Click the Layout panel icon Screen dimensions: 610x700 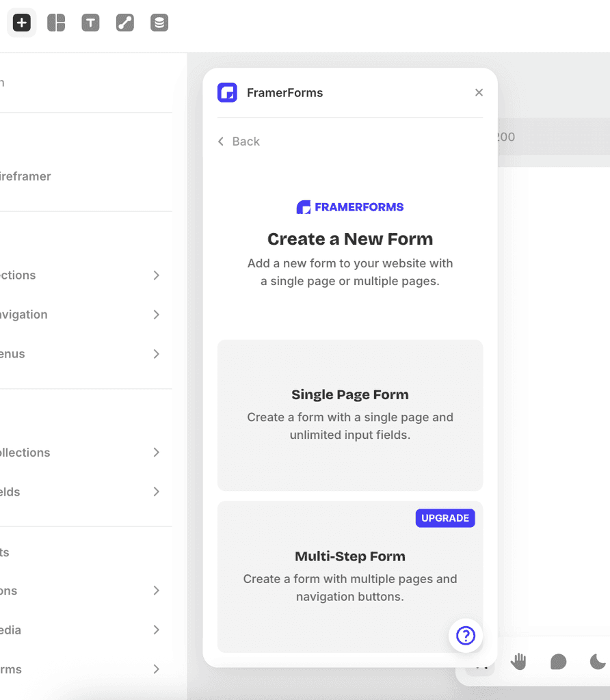55,23
